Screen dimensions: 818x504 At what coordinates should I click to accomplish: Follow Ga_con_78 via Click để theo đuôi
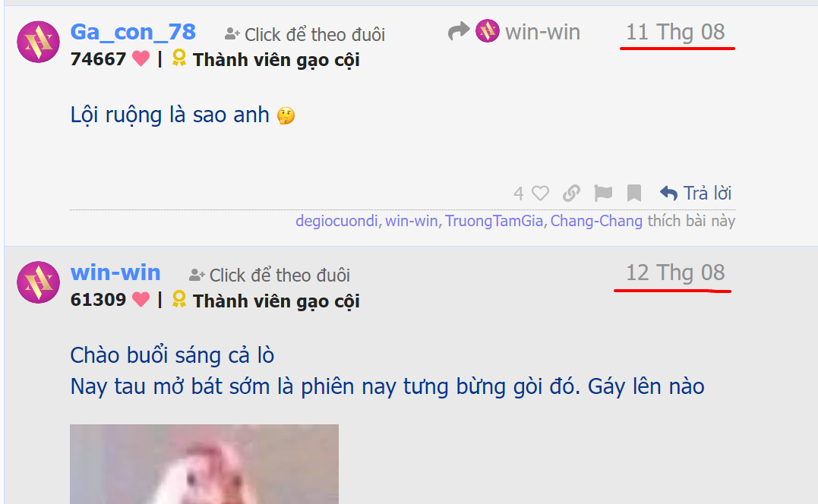tap(305, 34)
